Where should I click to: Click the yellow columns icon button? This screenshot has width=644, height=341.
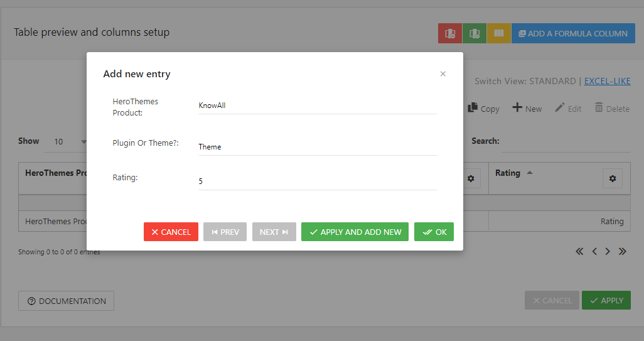pos(498,33)
